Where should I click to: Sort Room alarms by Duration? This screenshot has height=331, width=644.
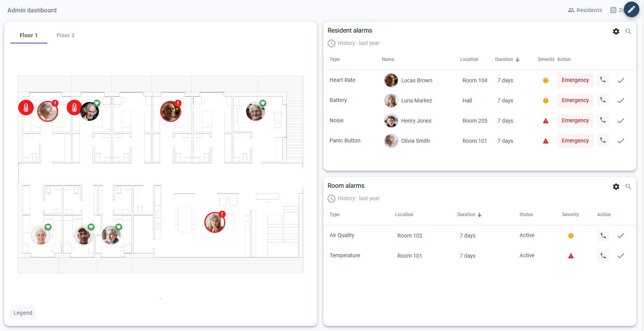pos(470,215)
